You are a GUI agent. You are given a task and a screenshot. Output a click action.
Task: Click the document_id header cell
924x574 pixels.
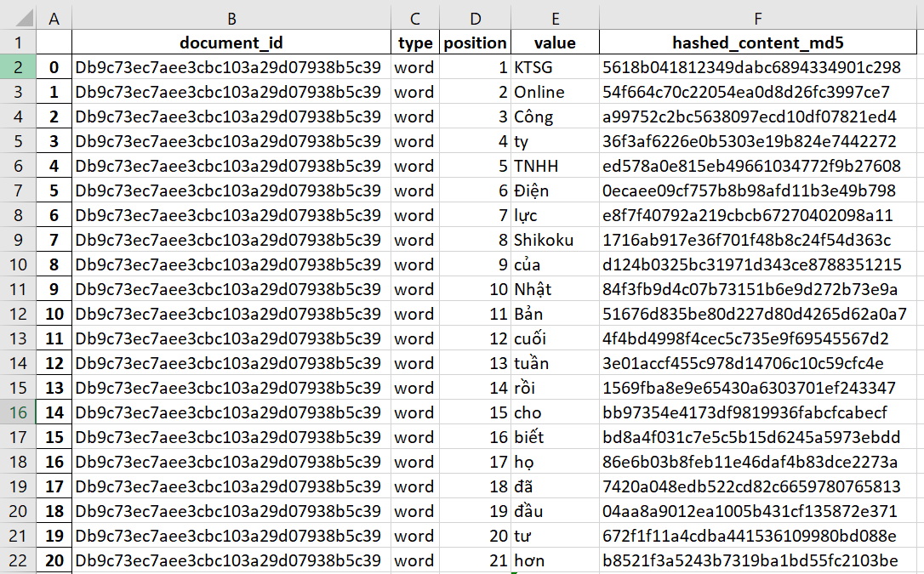coord(231,43)
